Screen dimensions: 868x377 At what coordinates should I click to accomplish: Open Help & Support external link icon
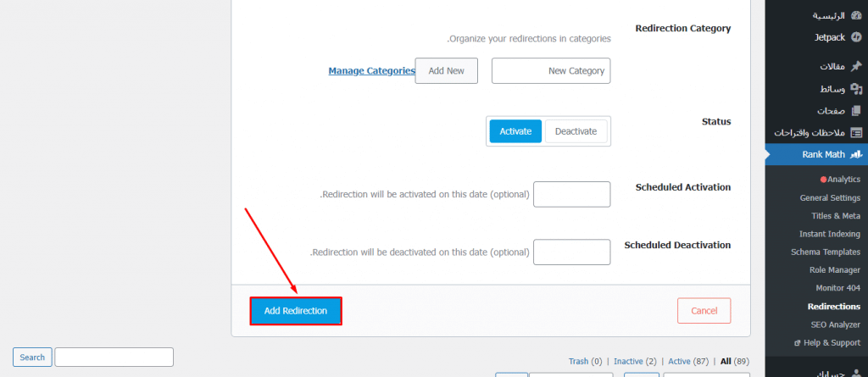[797, 342]
